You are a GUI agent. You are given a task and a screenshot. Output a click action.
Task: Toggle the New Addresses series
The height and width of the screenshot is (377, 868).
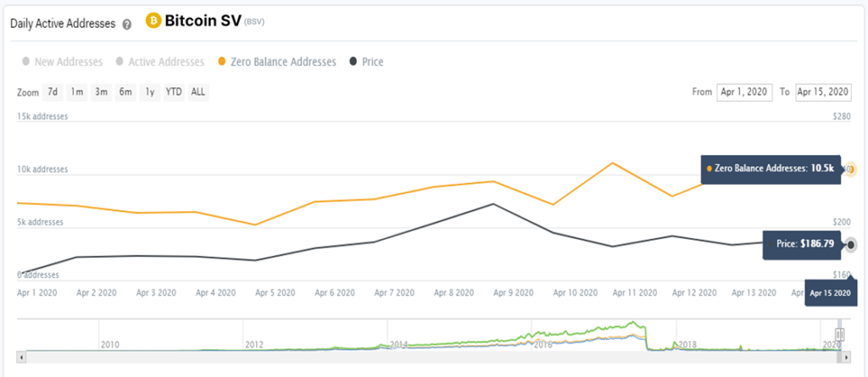click(x=63, y=62)
